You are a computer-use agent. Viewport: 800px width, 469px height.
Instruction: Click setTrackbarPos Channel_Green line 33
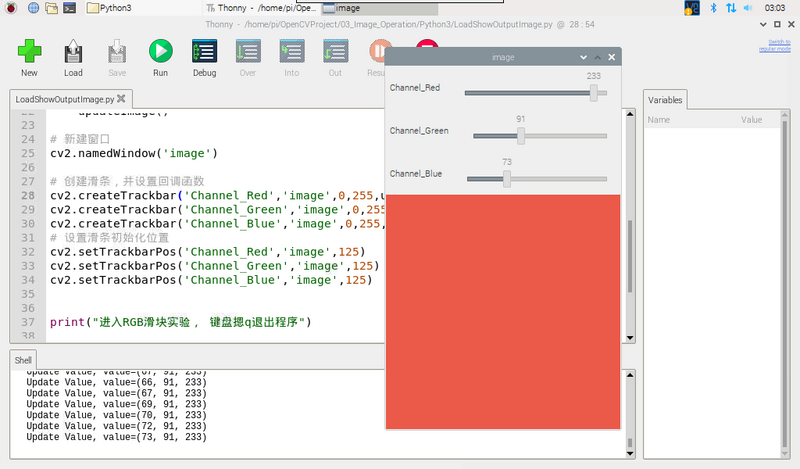tap(215, 266)
